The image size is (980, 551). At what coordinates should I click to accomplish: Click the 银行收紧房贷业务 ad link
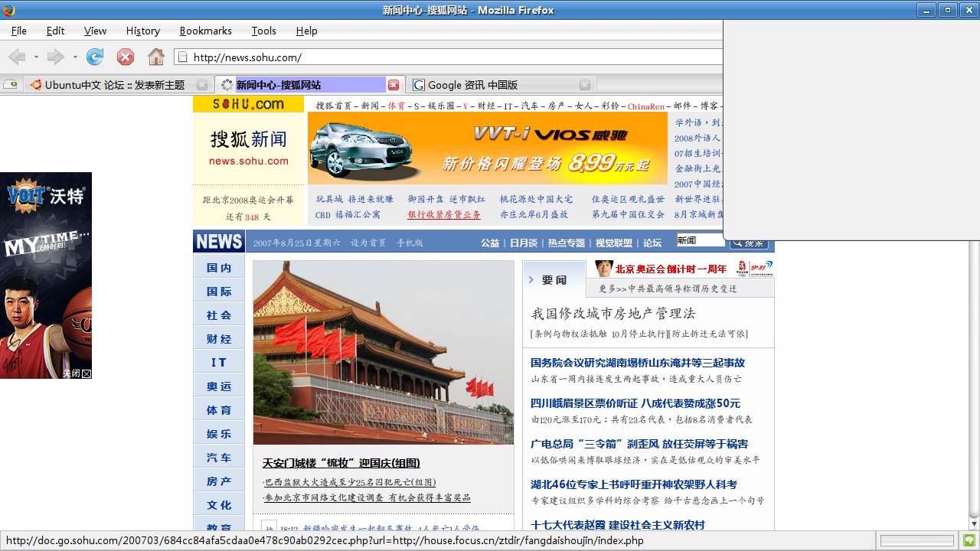tap(444, 215)
